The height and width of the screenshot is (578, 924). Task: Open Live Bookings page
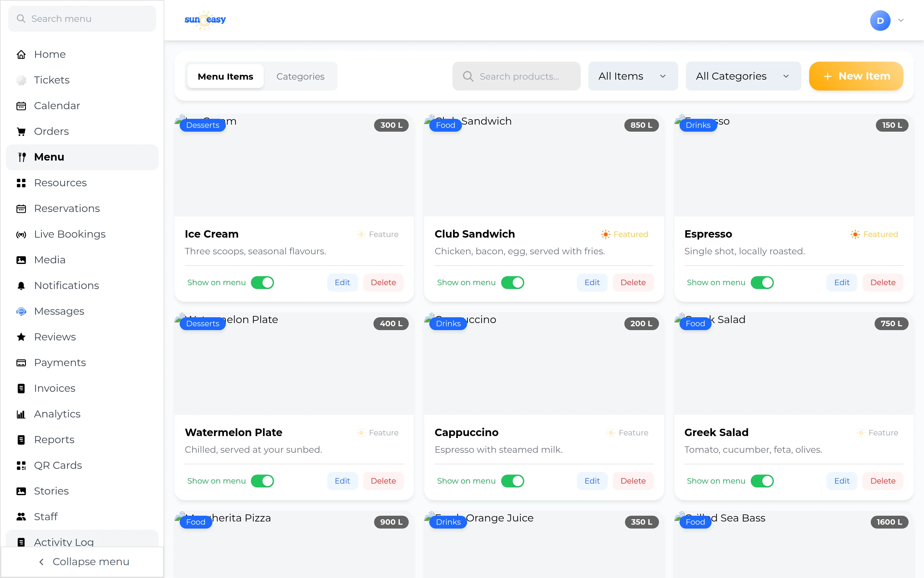coord(82,234)
